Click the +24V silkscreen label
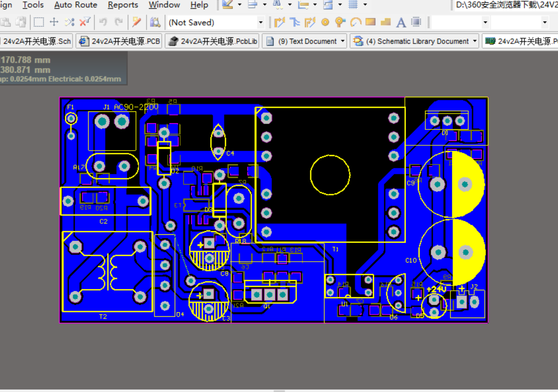 [436, 289]
